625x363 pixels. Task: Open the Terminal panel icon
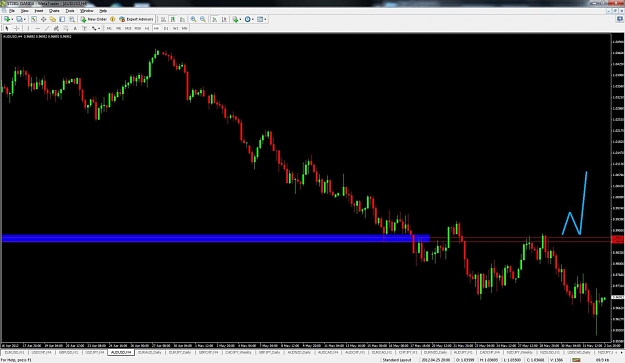tap(62, 19)
